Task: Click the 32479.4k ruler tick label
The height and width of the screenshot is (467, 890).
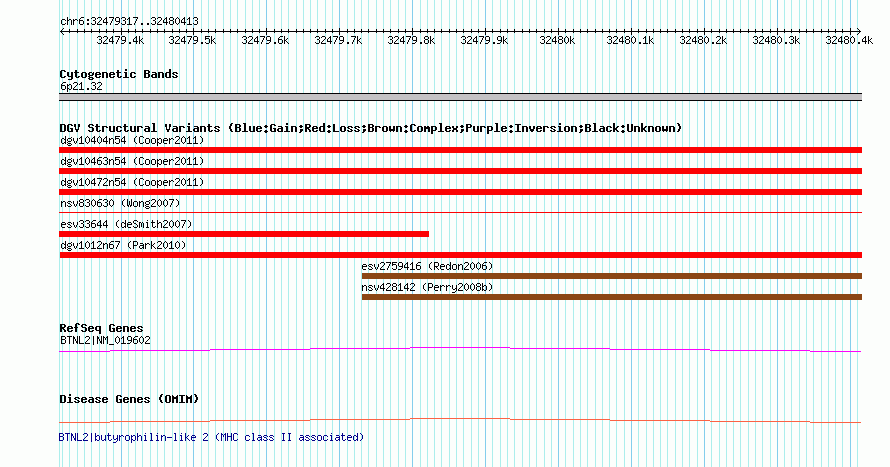Action: 120,40
